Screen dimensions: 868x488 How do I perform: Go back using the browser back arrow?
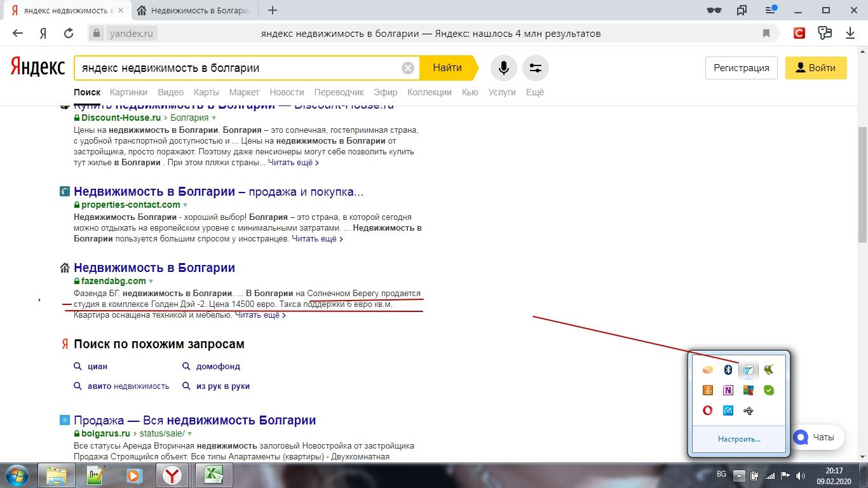tap(18, 34)
